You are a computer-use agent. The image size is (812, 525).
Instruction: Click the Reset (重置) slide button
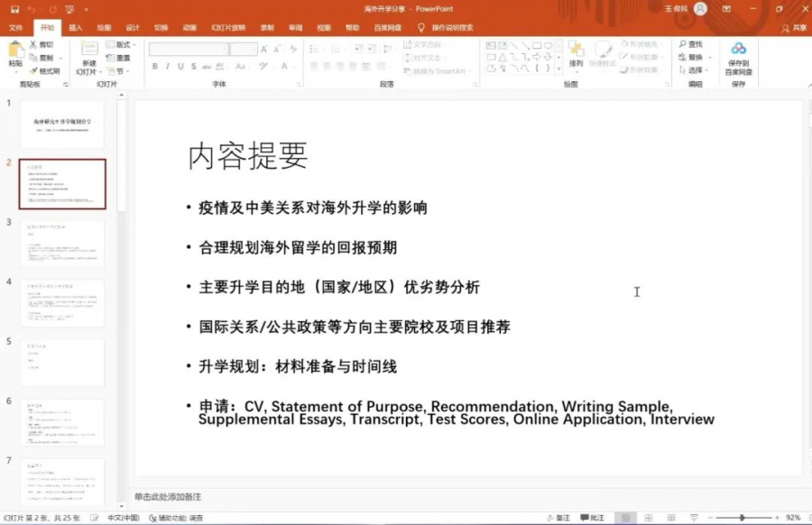[118, 58]
